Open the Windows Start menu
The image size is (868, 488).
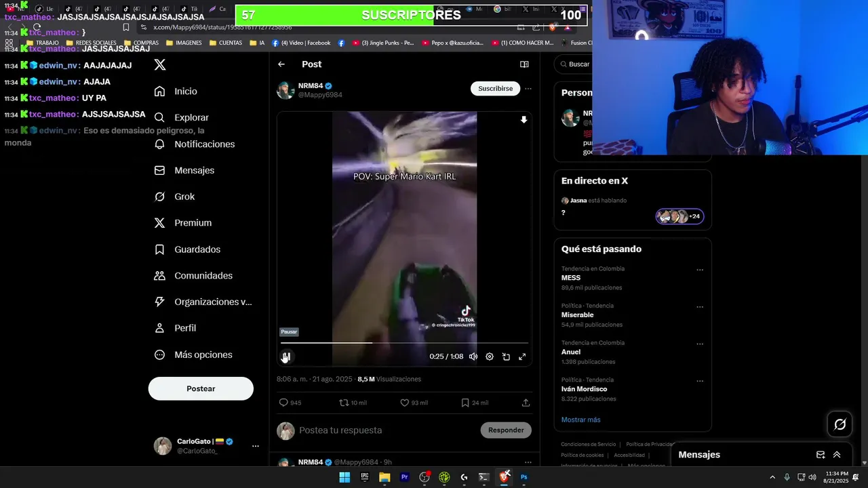point(344,477)
